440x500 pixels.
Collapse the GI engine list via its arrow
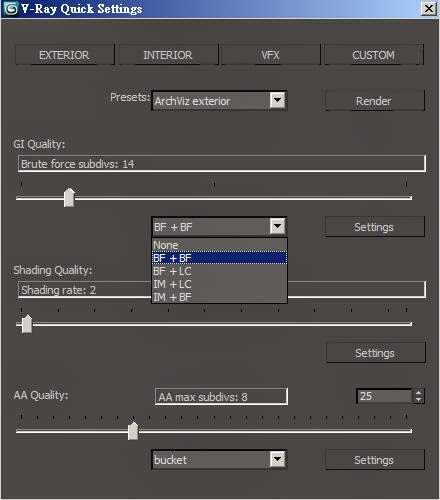click(x=277, y=227)
